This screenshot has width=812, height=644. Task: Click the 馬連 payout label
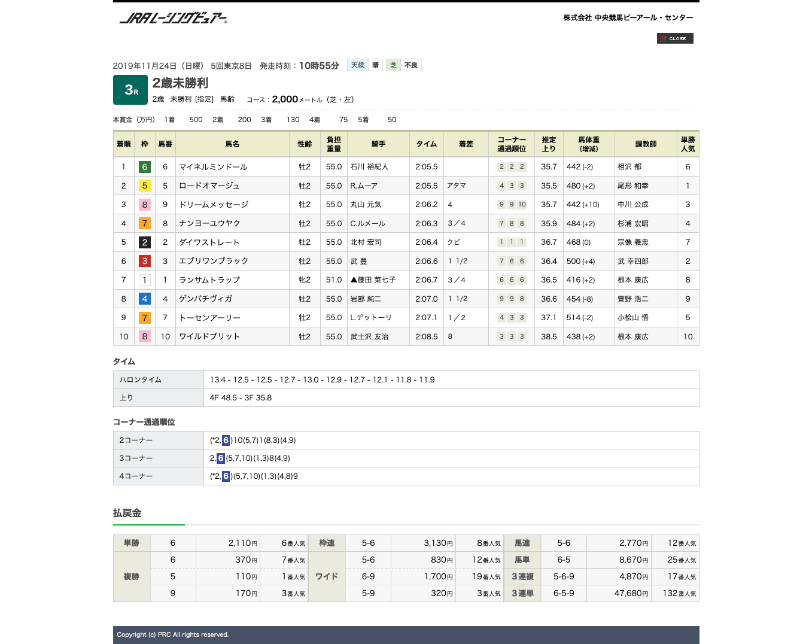pos(522,543)
